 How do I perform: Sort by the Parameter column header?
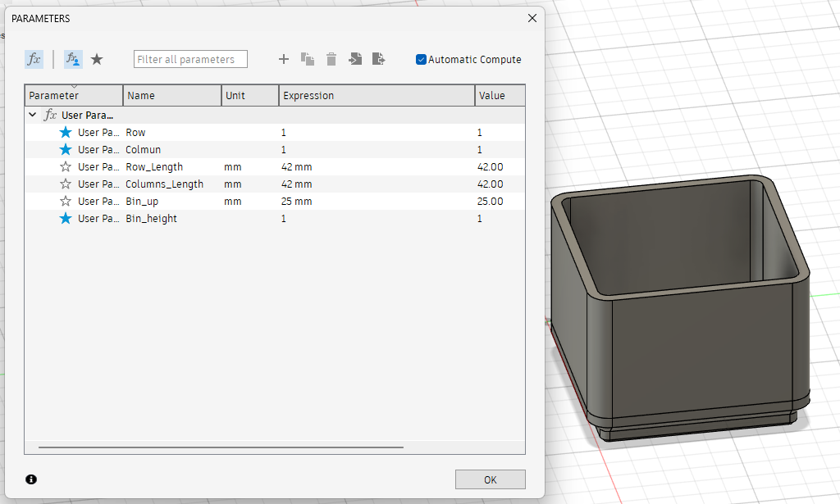[x=74, y=95]
